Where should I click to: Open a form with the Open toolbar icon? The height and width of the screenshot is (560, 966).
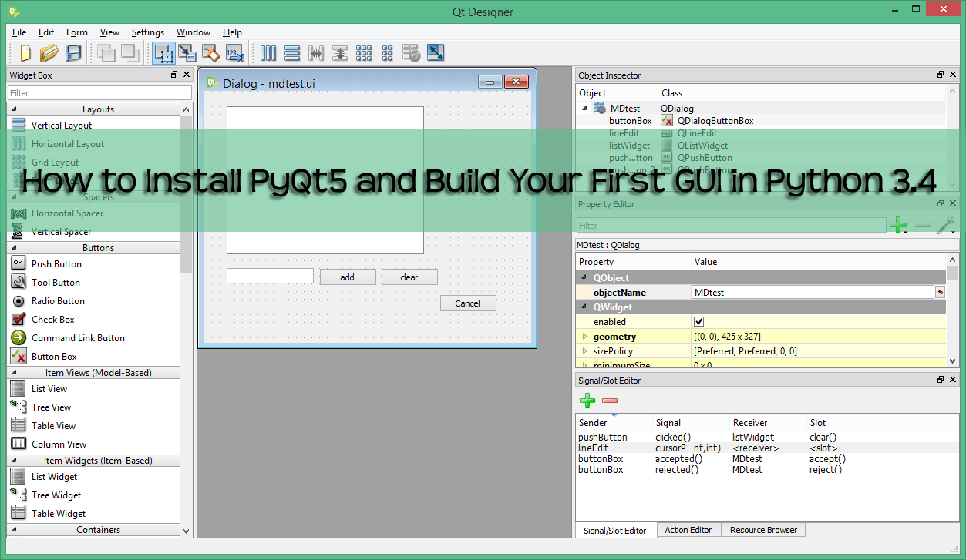pyautogui.click(x=49, y=53)
